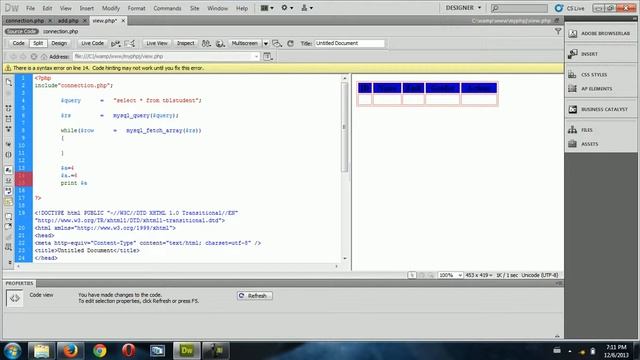Click the Format Source Code icon
This screenshot has height=360, width=640.
coord(9,247)
